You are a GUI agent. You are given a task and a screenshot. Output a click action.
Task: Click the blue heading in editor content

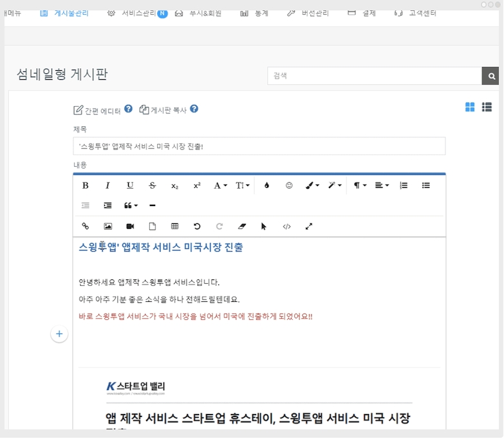pyautogui.click(x=161, y=247)
